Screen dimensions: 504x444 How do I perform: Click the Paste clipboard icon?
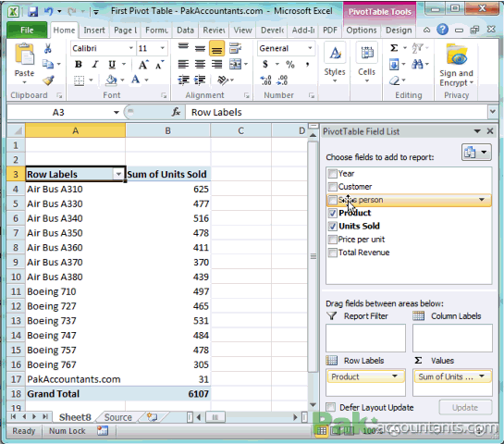(24, 55)
